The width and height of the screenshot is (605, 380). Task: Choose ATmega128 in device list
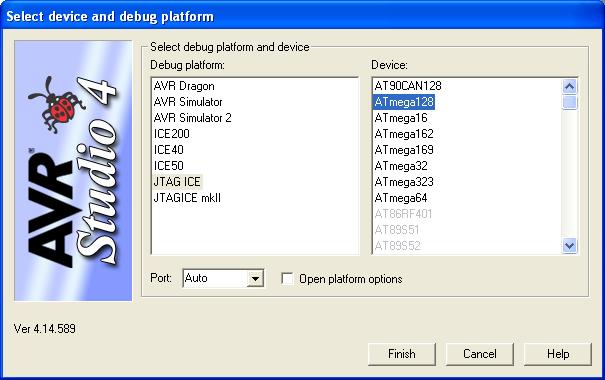pyautogui.click(x=404, y=102)
